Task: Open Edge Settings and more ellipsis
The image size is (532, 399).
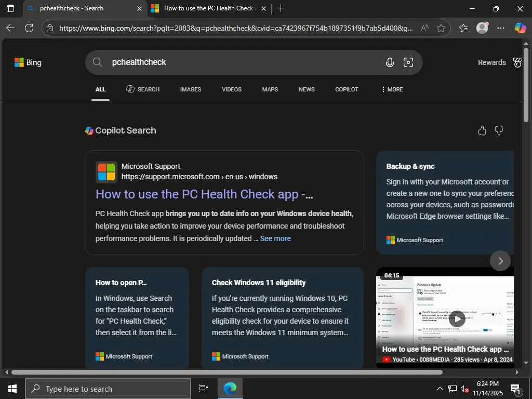Action: 500,28
